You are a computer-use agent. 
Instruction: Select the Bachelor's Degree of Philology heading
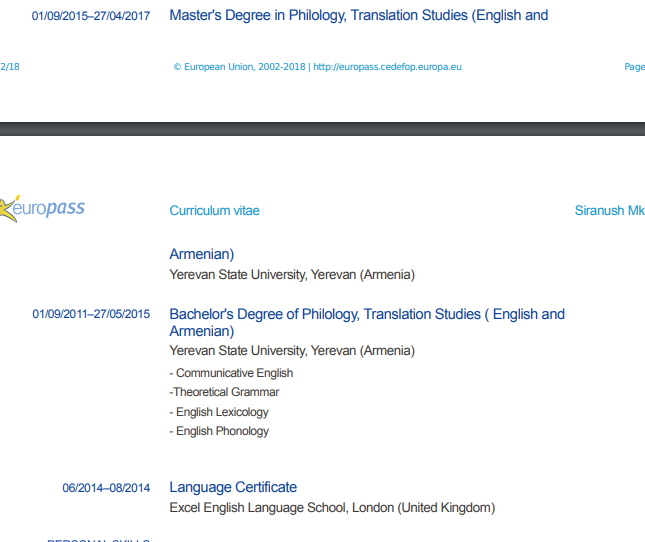coord(367,322)
